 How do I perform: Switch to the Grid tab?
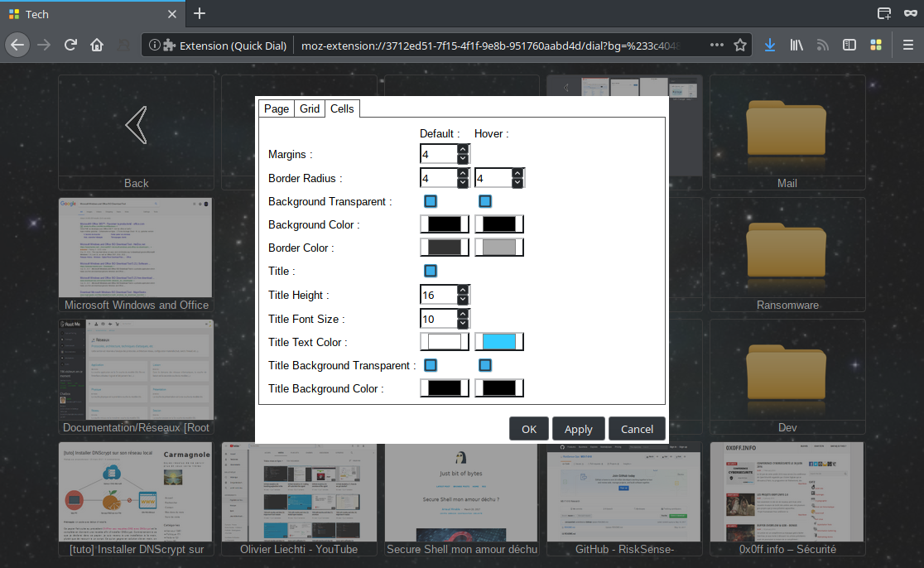coord(310,108)
